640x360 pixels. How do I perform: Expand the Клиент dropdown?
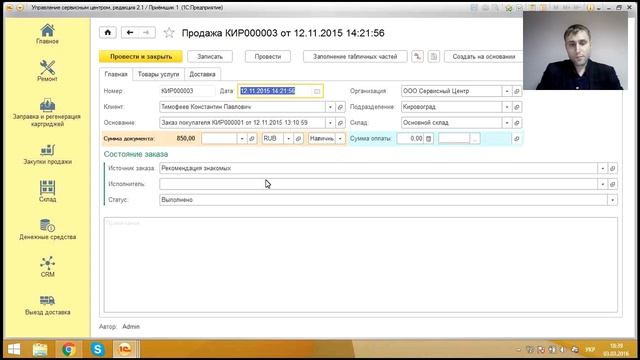[330, 107]
